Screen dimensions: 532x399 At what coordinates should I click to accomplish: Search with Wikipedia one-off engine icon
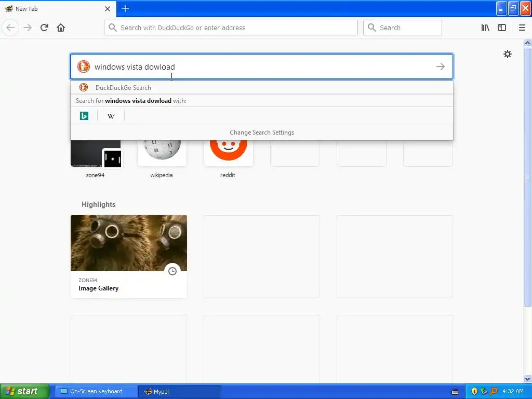click(111, 116)
